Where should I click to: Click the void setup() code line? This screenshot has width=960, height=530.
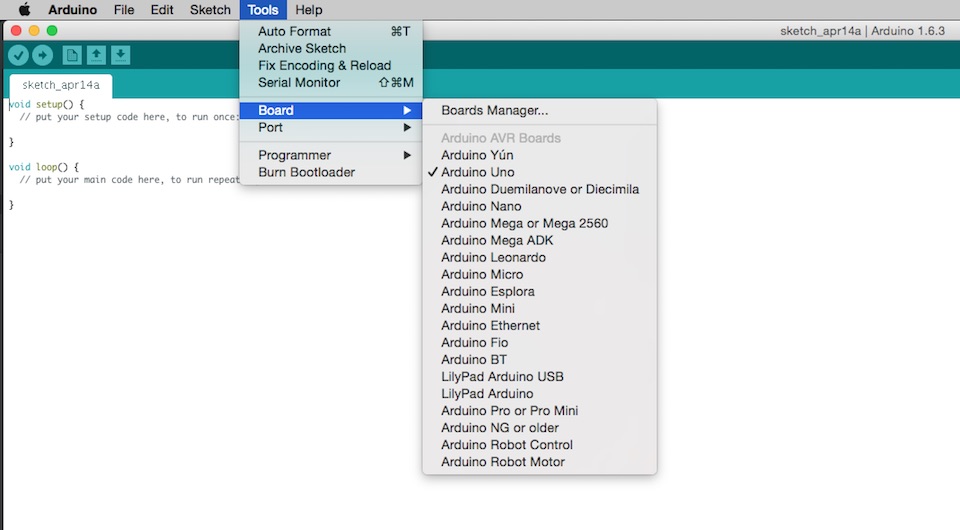(x=47, y=105)
